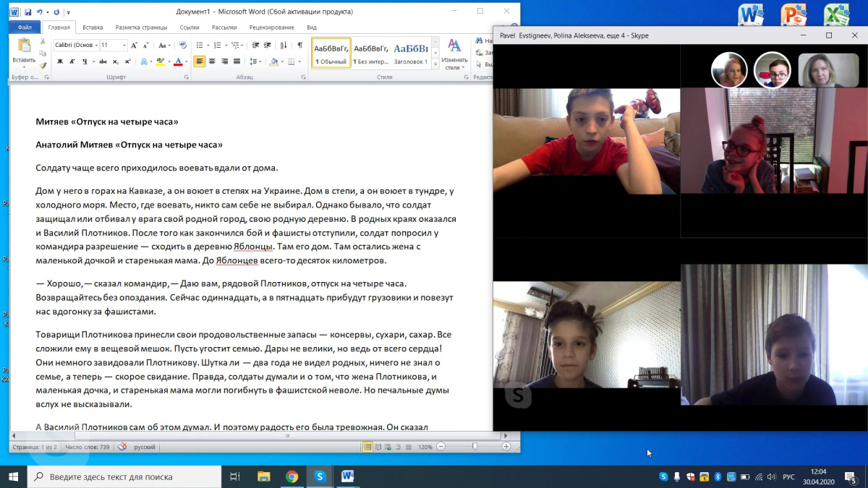Image resolution: width=868 pixels, height=488 pixels.
Task: Open Font dialog launcher in Шрифт group
Action: [187, 77]
